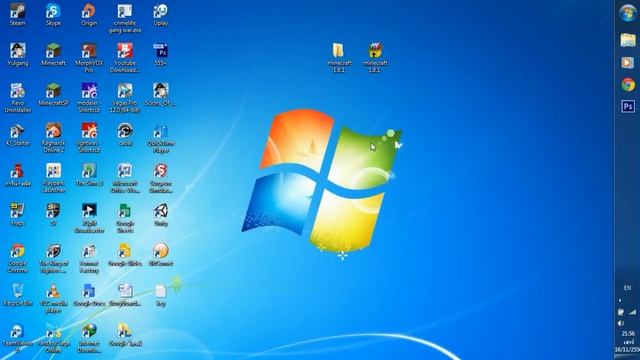
Task: Select the Youtube Downloader icon
Action: 125,58
